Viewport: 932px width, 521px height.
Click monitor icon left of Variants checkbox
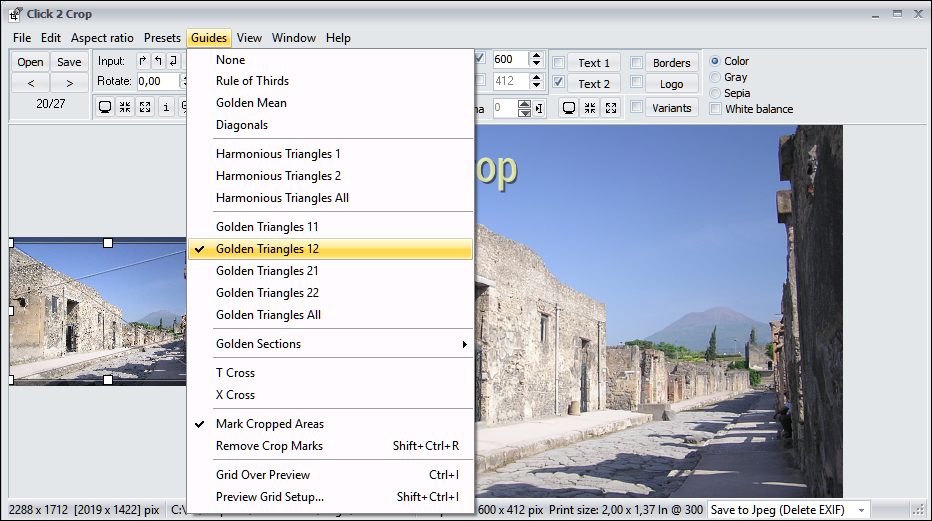click(x=569, y=108)
